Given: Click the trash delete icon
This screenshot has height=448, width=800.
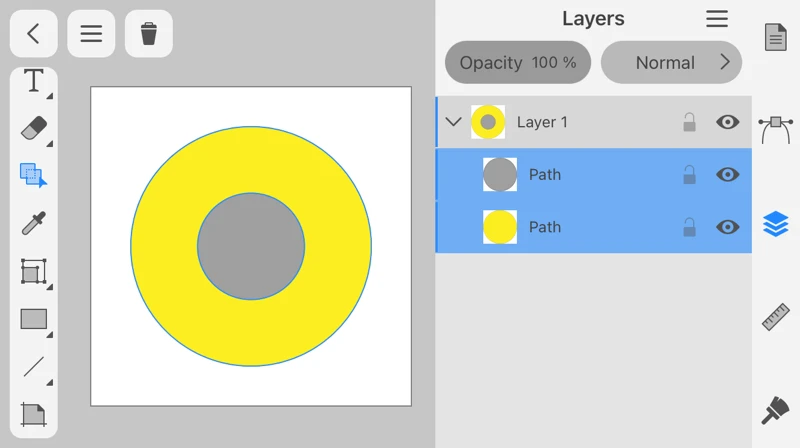Looking at the screenshot, I should [149, 34].
